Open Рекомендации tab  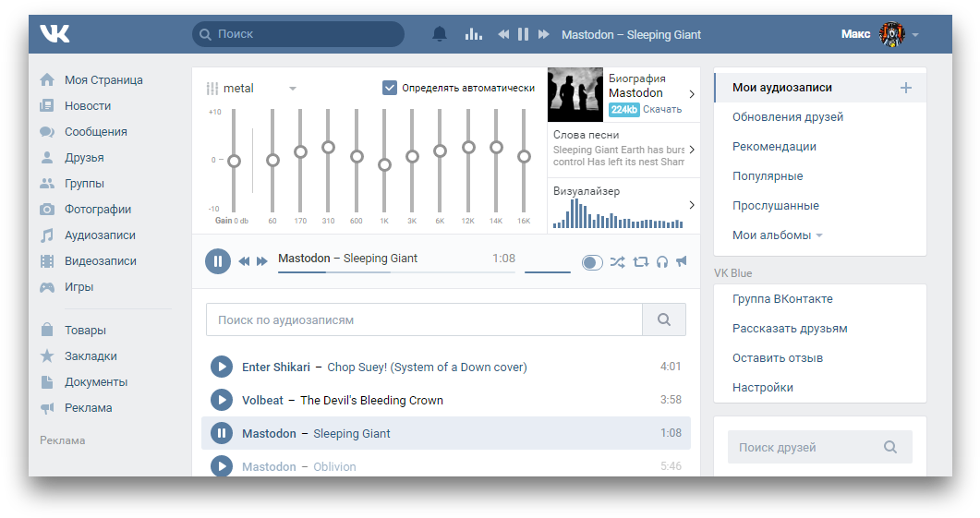click(774, 147)
